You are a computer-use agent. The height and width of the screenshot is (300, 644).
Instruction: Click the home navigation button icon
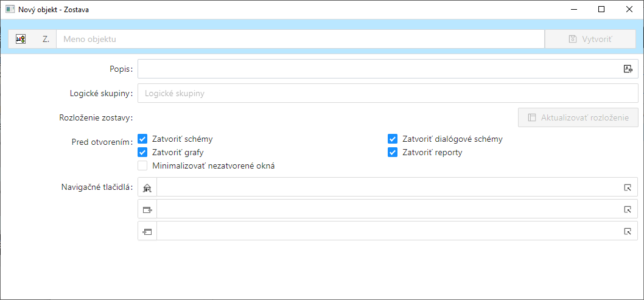(x=147, y=187)
